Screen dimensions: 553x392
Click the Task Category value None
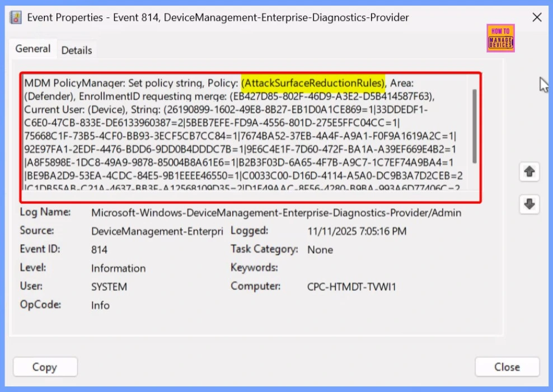pyautogui.click(x=320, y=250)
